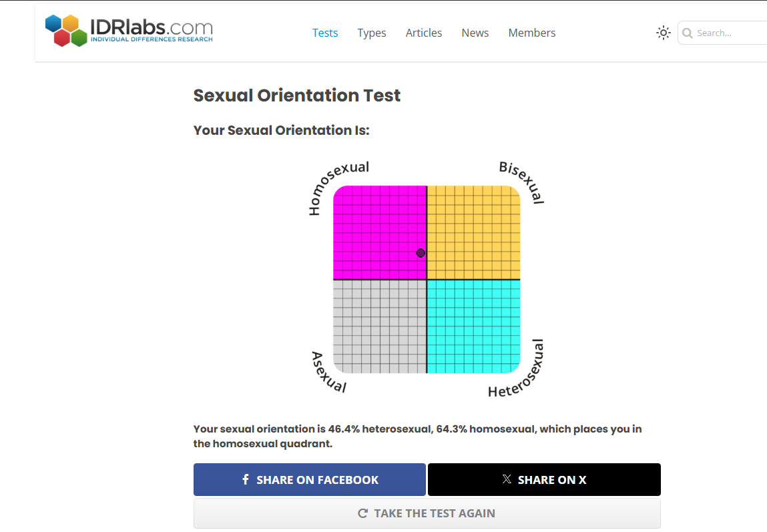Select the gray asexual quadrant
This screenshot has height=532, width=767.
point(379,326)
